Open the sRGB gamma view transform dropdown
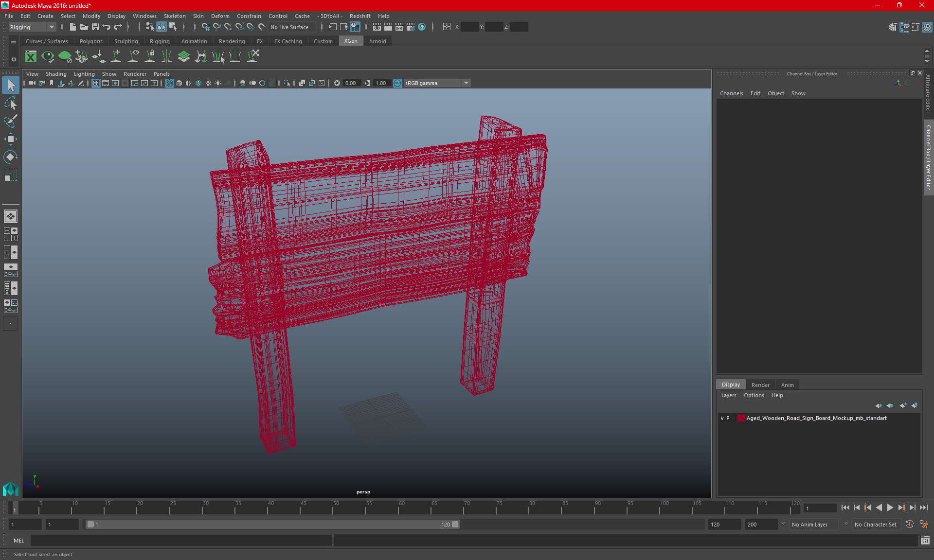Image resolution: width=934 pixels, height=560 pixels. (x=437, y=83)
